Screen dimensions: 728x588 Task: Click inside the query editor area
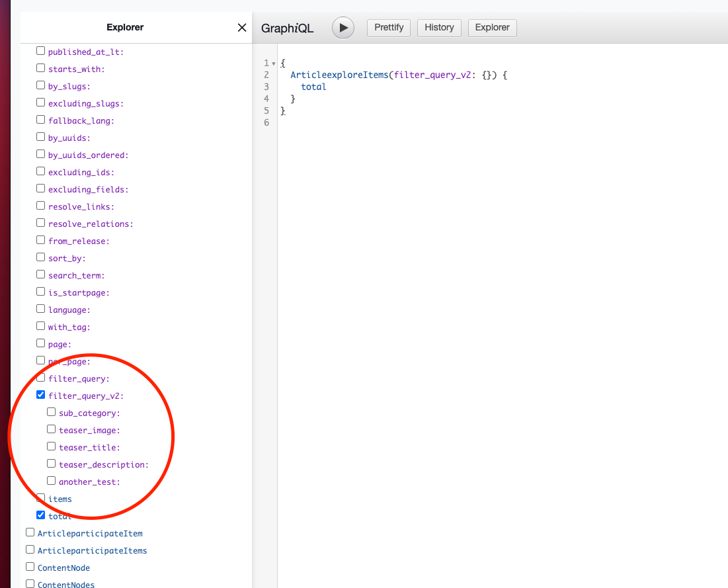click(463, 198)
